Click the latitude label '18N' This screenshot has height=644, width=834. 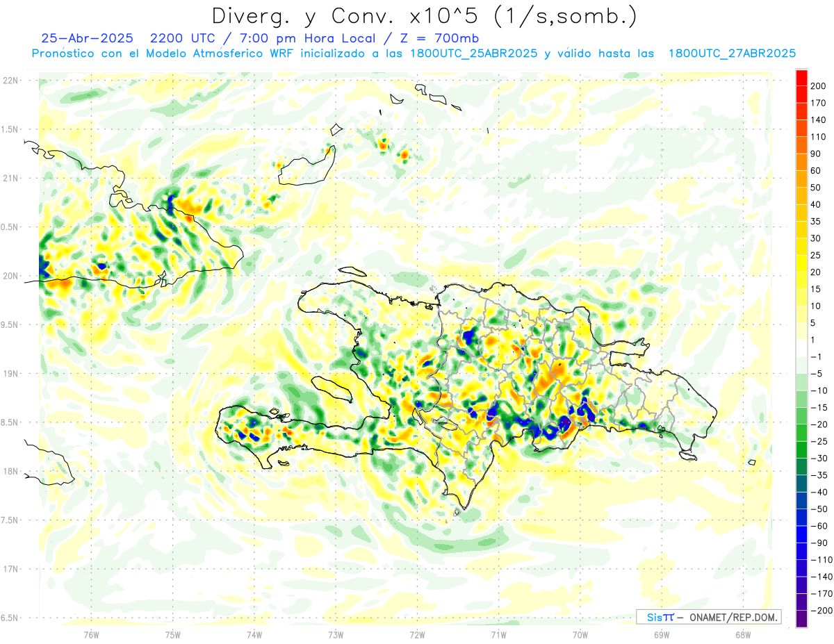click(10, 472)
